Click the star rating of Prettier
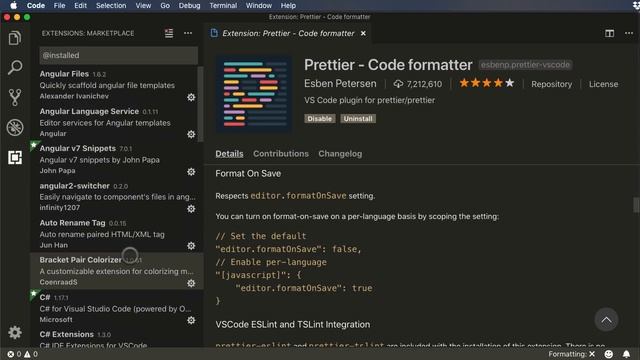640x360 pixels. pyautogui.click(x=487, y=83)
